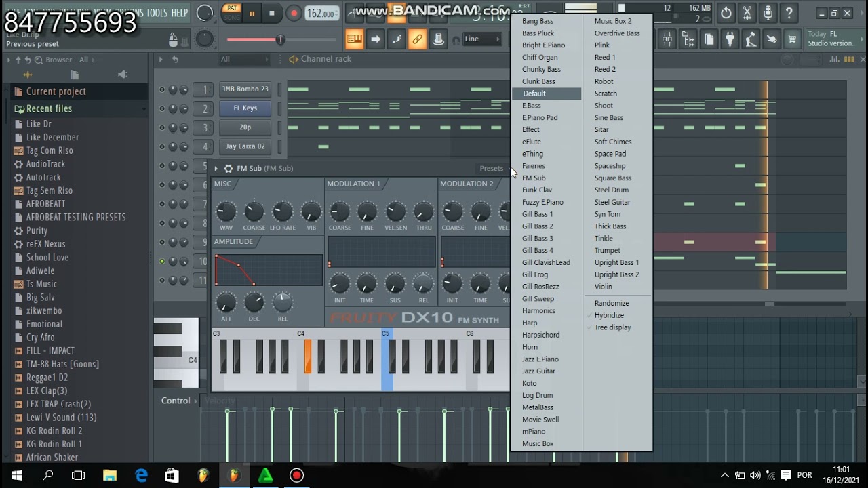868x488 pixels.
Task: Select the FL Keys channel button
Action: [245, 108]
